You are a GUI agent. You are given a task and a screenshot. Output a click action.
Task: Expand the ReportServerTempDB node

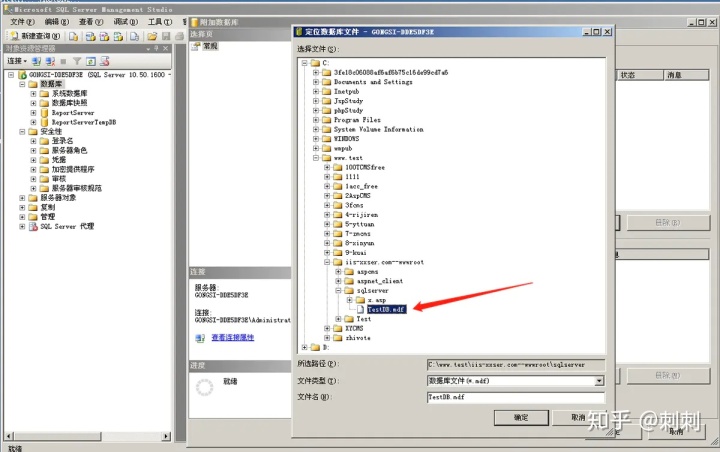tap(33, 122)
